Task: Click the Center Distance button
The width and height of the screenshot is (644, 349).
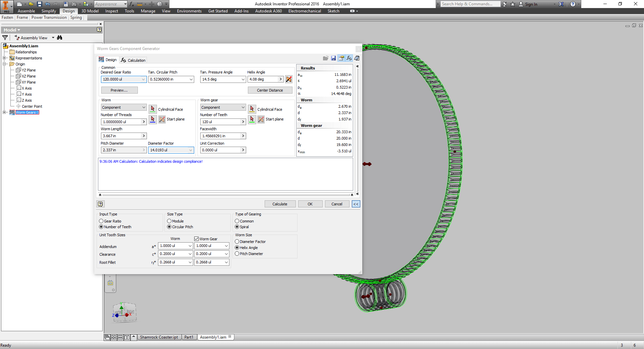Action: 270,90
